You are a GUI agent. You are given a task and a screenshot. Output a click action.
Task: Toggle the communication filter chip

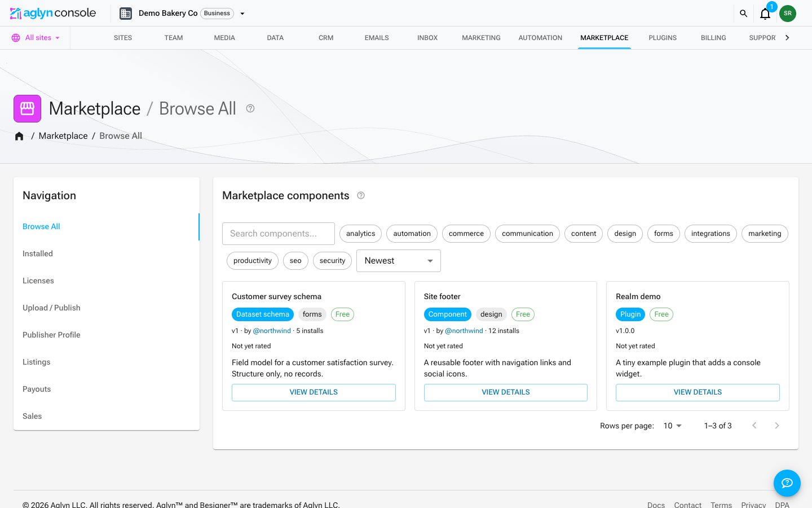pos(528,234)
